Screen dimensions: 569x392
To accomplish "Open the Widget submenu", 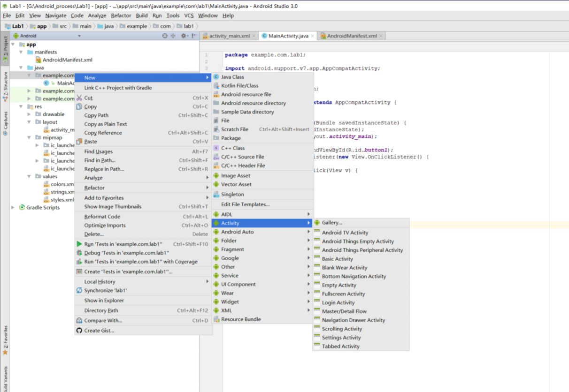I will (x=262, y=302).
